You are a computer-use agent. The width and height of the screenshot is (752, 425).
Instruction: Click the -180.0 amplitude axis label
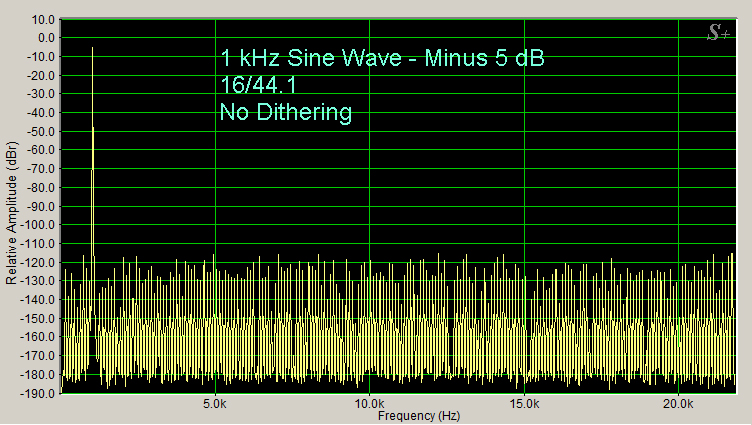coord(37,376)
